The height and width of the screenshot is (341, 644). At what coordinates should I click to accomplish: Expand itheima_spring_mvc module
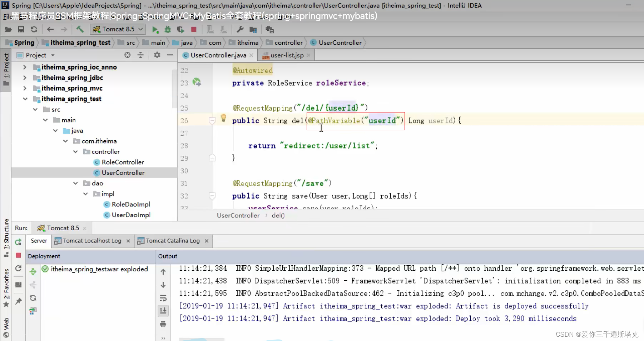[x=25, y=88]
